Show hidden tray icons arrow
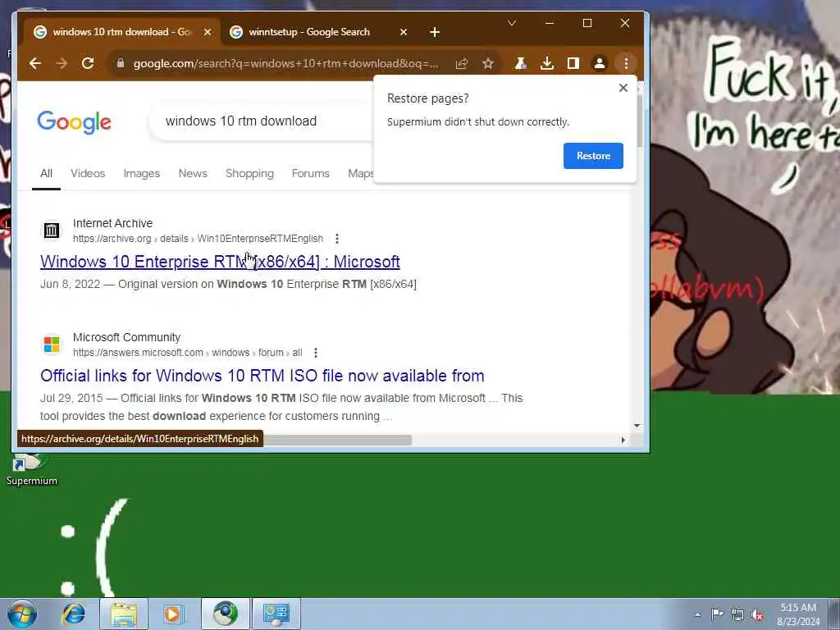 click(697, 614)
